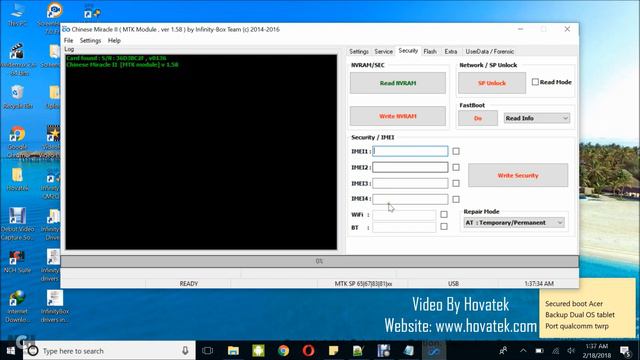Expand Repair Mode dropdown
Viewport: 640px width, 360px height.
click(560, 223)
